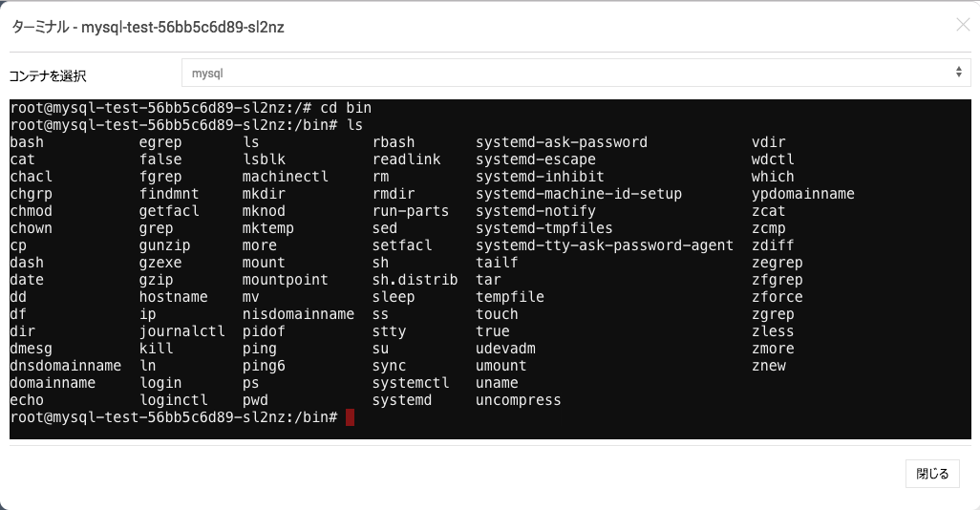Image resolution: width=980 pixels, height=510 pixels.
Task: Click the up-down arrows of container dropdown
Action: pyautogui.click(x=958, y=73)
